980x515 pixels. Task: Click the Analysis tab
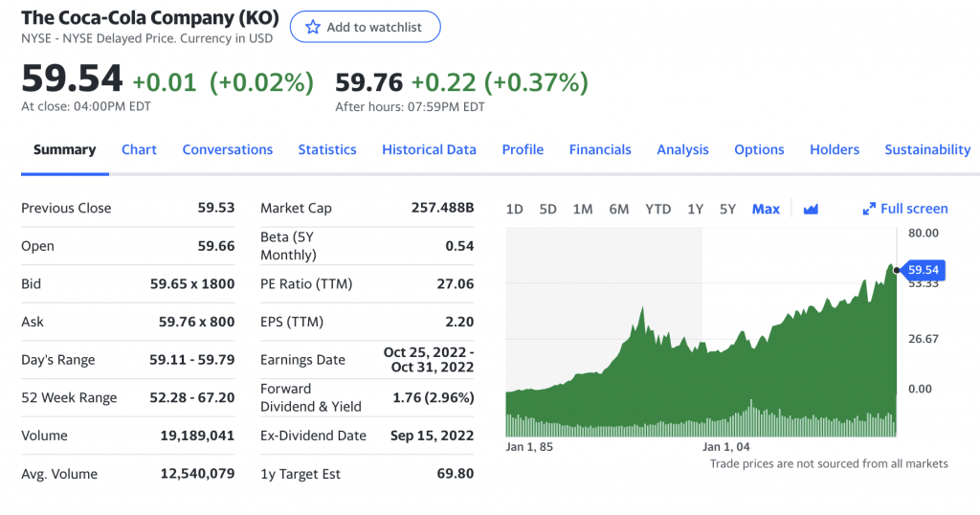click(682, 149)
